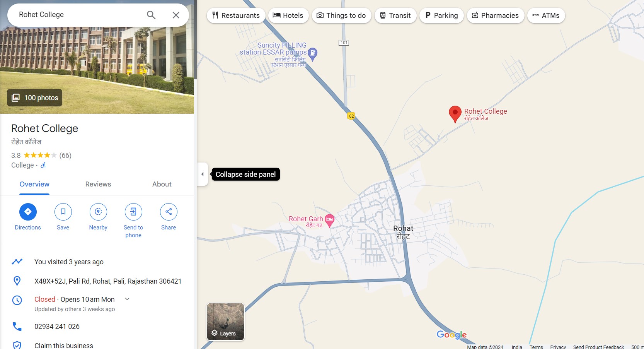The width and height of the screenshot is (644, 349).
Task: Open the About tab
Action: click(162, 184)
